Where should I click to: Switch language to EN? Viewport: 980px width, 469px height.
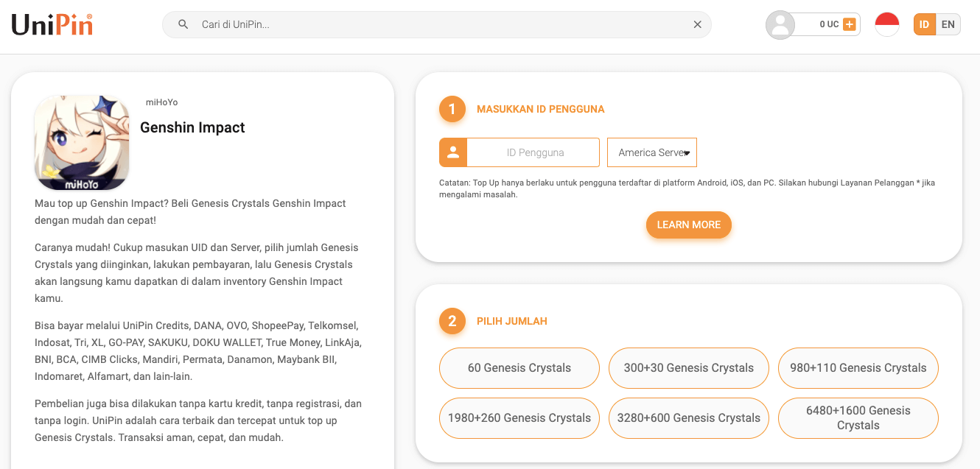pos(948,24)
